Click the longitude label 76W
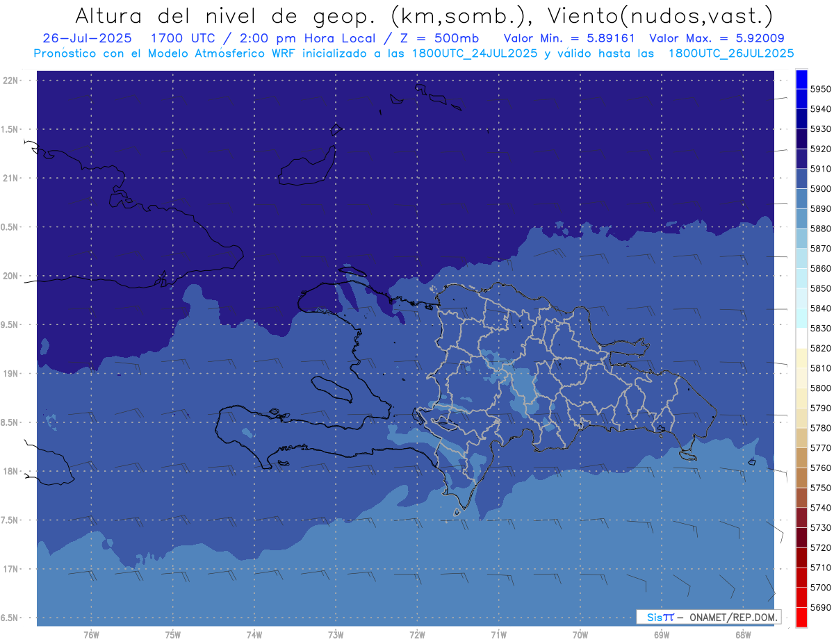834x644 pixels. click(x=91, y=635)
